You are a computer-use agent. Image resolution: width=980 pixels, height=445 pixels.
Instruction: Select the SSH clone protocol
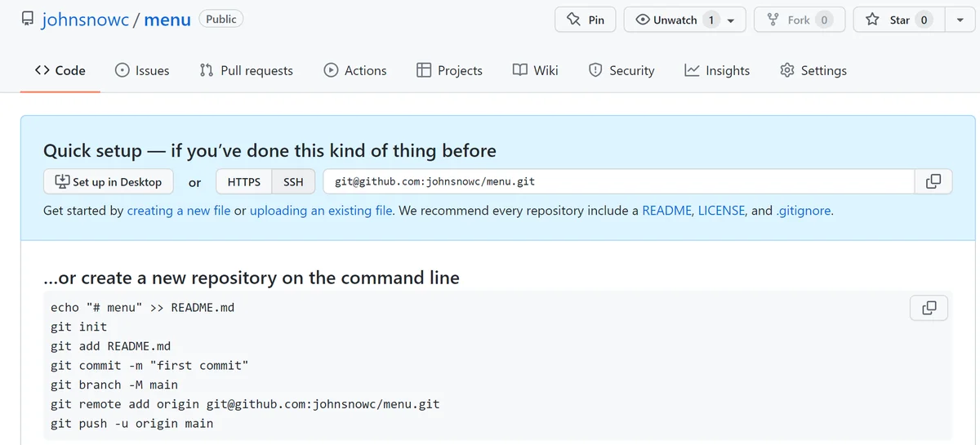pos(293,181)
